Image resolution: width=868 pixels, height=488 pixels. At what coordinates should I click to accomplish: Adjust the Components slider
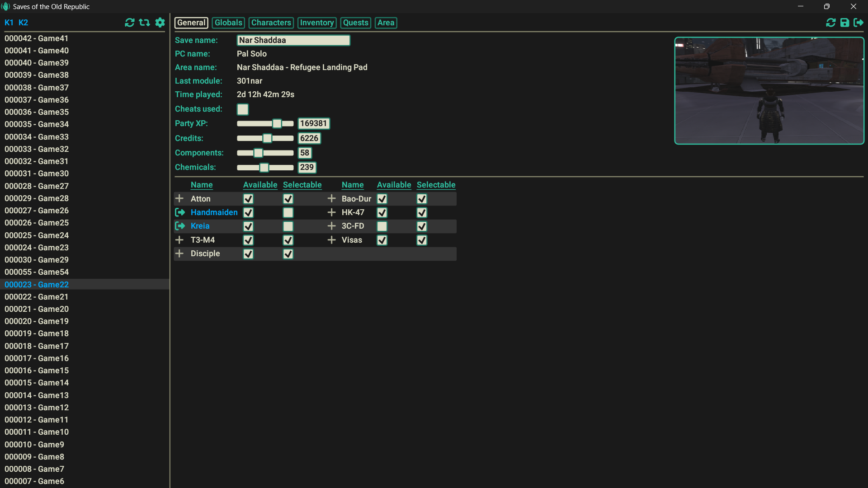pyautogui.click(x=265, y=153)
